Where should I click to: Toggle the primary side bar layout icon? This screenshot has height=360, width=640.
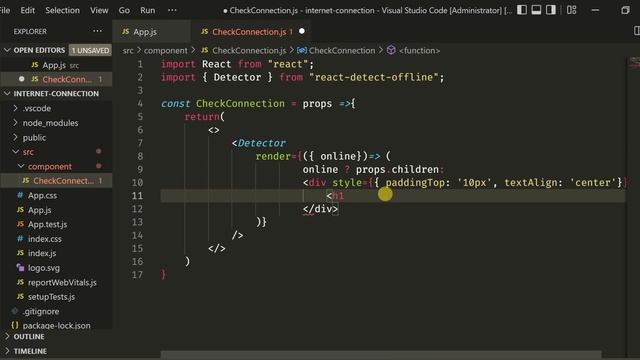[522, 10]
